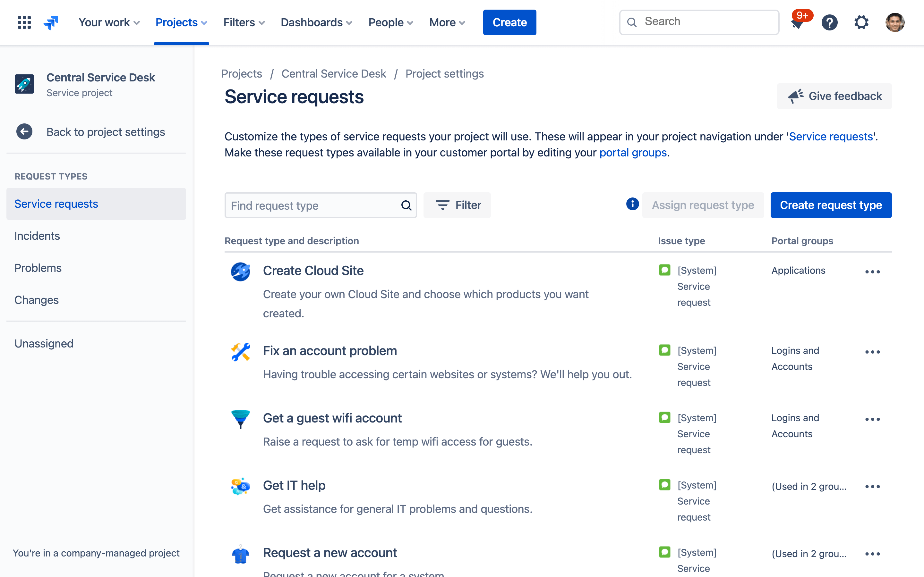924x577 pixels.
Task: Click the filter funnel icon
Action: [x=442, y=205]
